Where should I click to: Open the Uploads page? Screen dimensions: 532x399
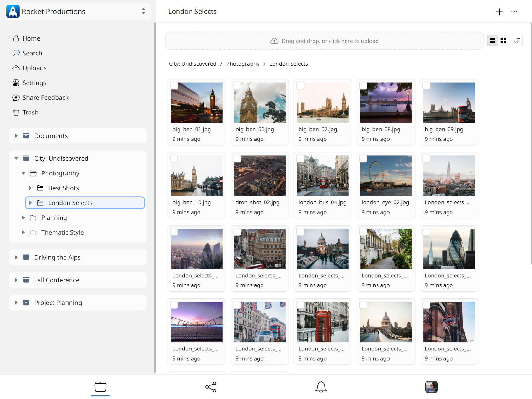pos(34,68)
